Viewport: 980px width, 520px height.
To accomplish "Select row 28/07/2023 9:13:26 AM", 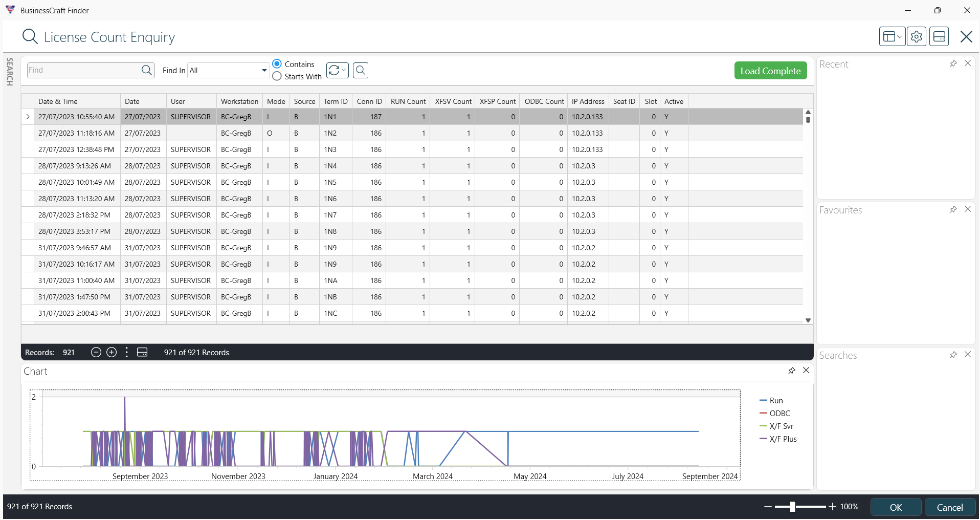I will 412,166.
